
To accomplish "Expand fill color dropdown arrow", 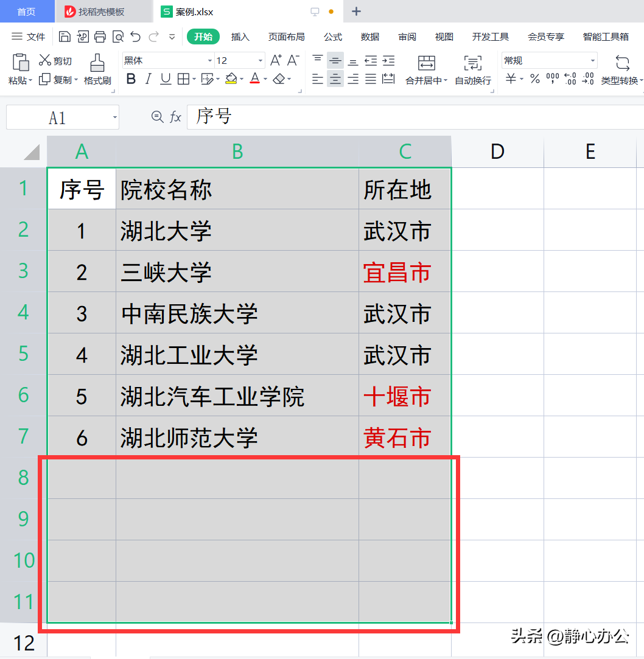I will (241, 78).
